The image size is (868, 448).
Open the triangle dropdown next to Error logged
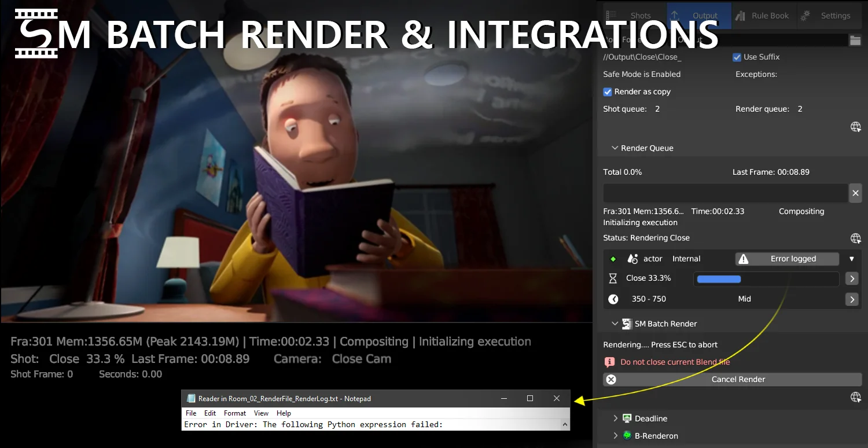pyautogui.click(x=852, y=259)
